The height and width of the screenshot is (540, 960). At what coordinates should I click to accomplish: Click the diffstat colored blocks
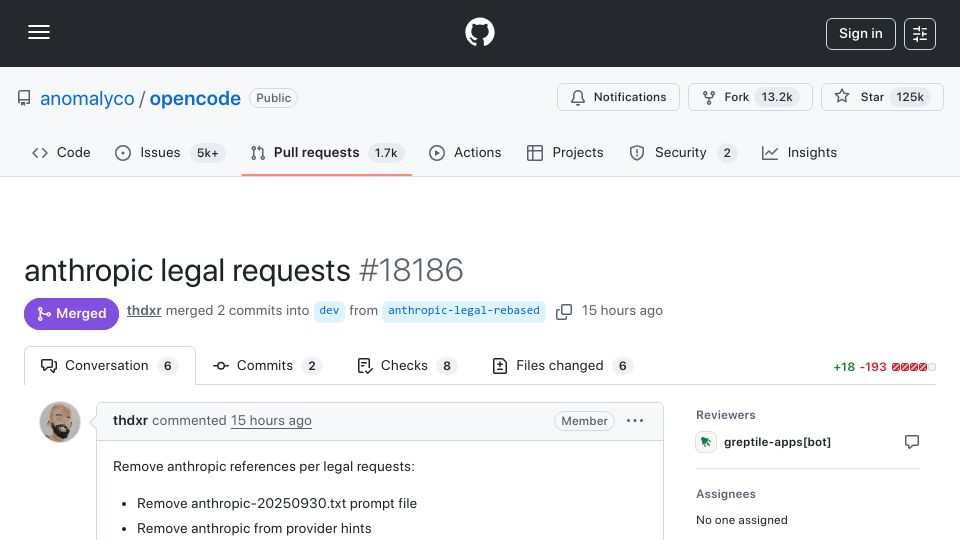pyautogui.click(x=913, y=367)
